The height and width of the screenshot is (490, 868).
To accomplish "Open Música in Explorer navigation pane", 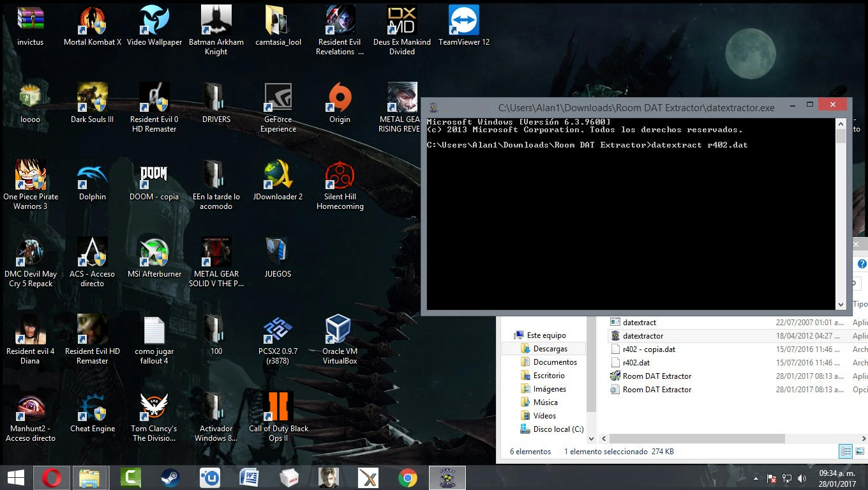I will (539, 402).
